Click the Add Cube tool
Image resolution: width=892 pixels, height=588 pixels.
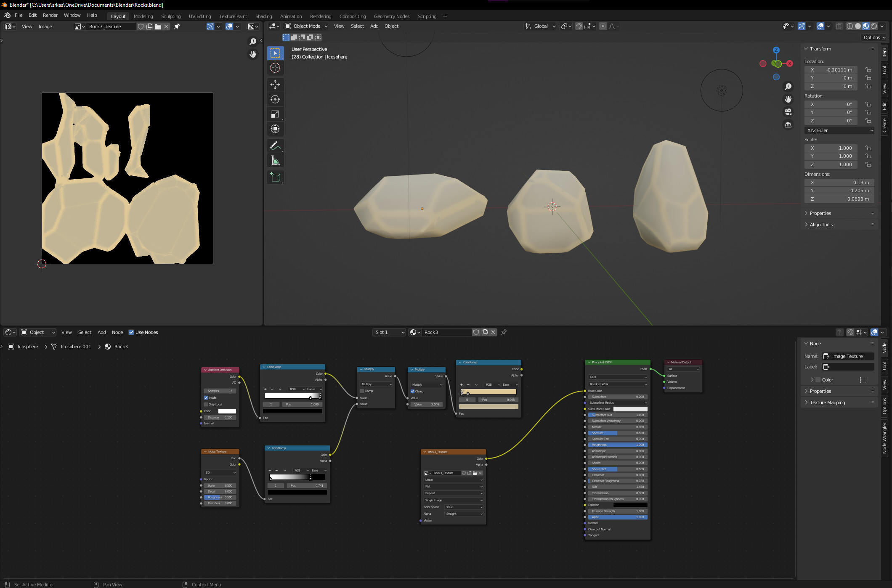click(275, 177)
